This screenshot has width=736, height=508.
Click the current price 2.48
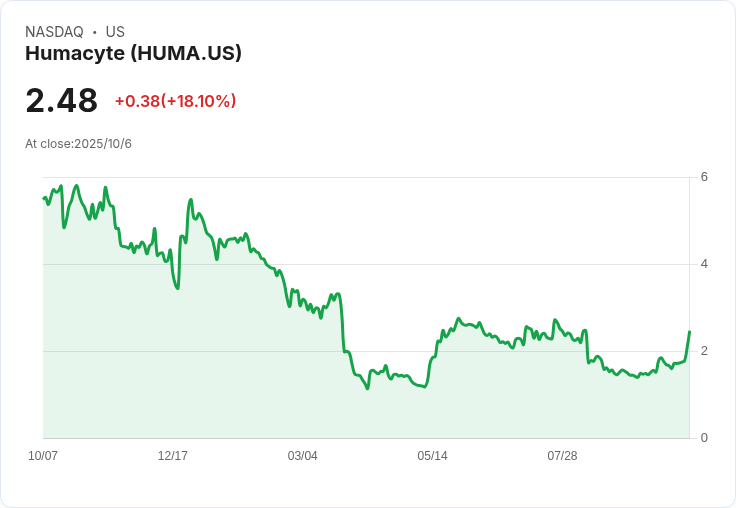pyautogui.click(x=62, y=101)
